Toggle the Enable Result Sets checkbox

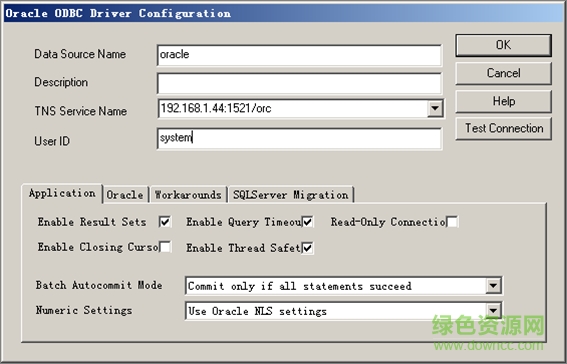point(165,222)
